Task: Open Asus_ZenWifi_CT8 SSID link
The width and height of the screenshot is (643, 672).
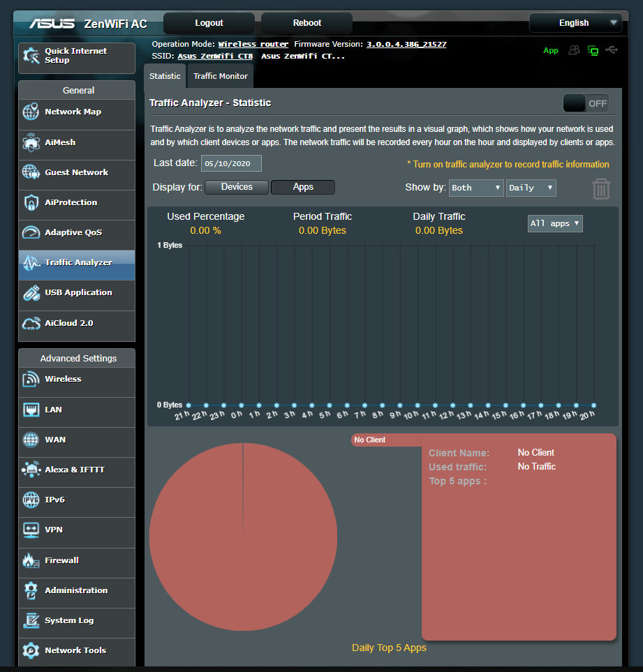Action: pos(215,56)
